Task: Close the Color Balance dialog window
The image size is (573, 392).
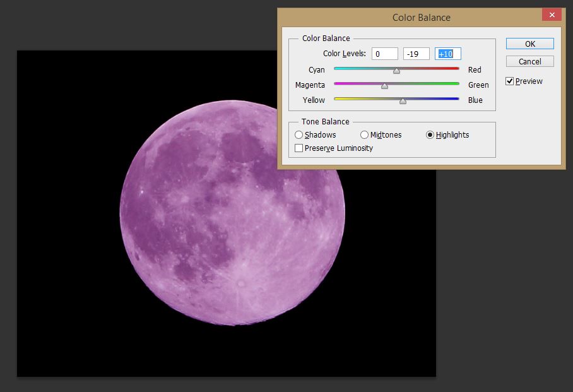Action: coord(552,15)
